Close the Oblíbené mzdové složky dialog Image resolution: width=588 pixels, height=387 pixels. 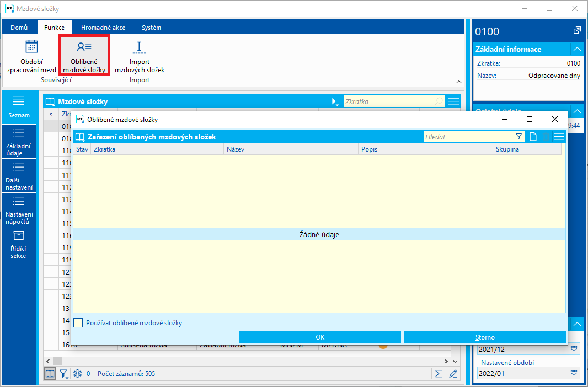(554, 119)
